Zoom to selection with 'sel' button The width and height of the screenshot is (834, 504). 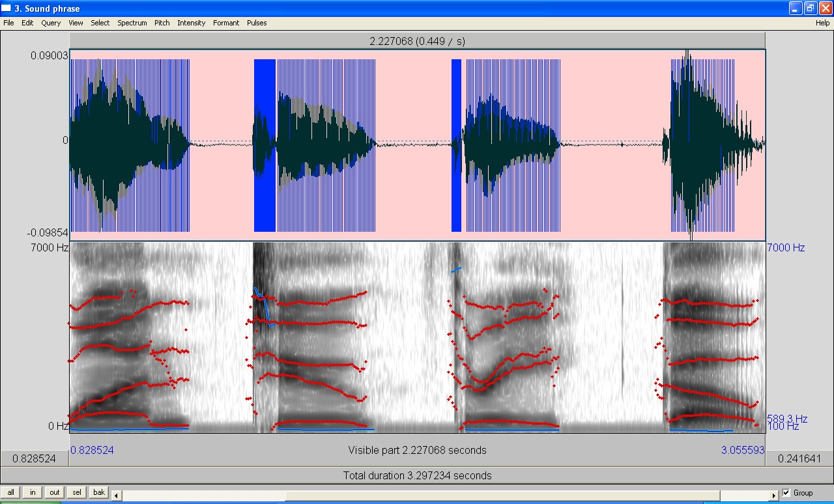tap(76, 492)
